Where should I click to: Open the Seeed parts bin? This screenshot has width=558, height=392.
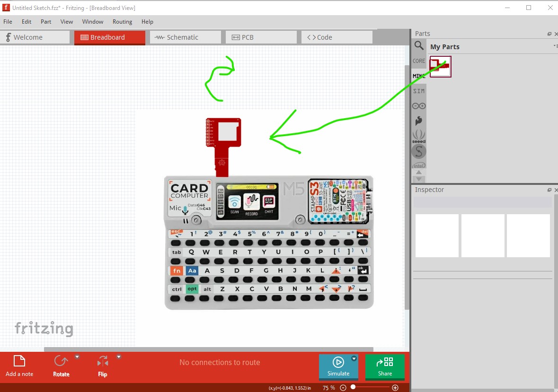(x=419, y=136)
